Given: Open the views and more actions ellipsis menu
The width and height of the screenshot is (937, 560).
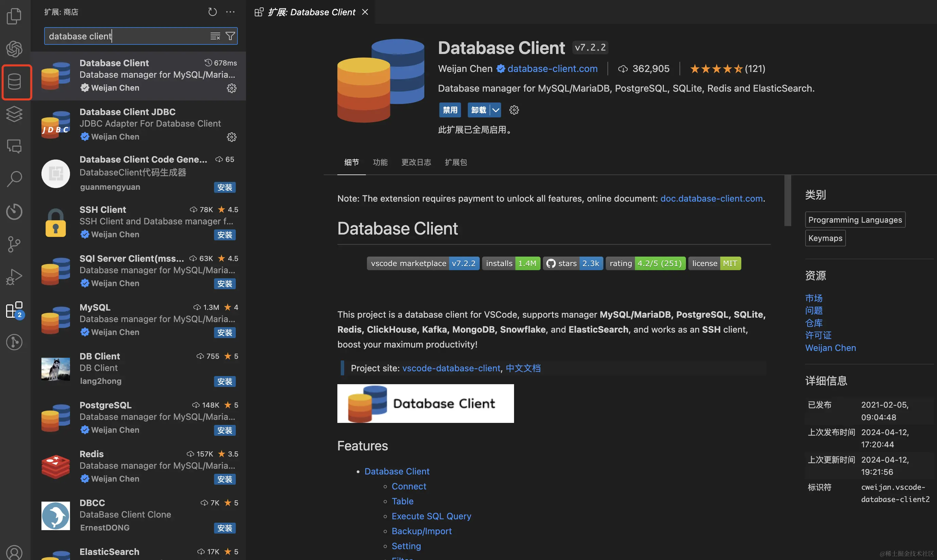Looking at the screenshot, I should (230, 12).
